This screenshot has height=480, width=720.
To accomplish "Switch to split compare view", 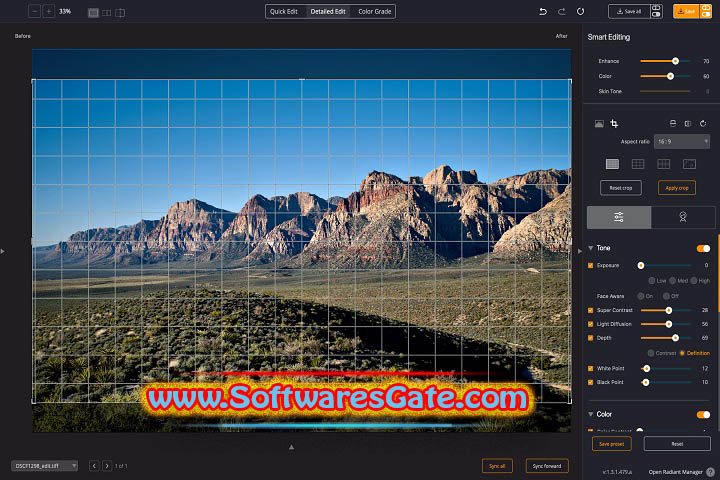I will (x=120, y=13).
